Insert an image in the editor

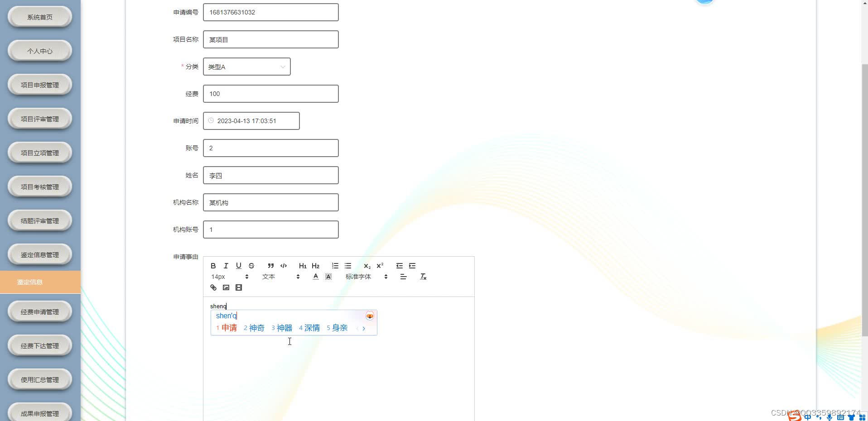point(226,287)
